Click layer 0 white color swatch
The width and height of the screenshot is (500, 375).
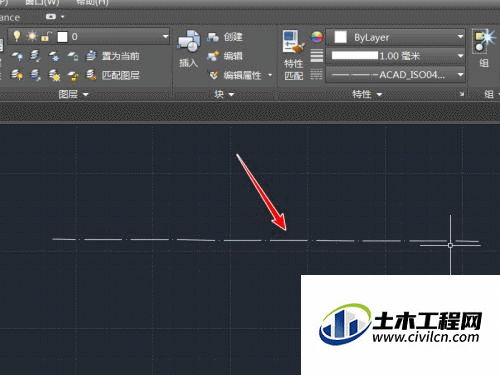point(62,37)
